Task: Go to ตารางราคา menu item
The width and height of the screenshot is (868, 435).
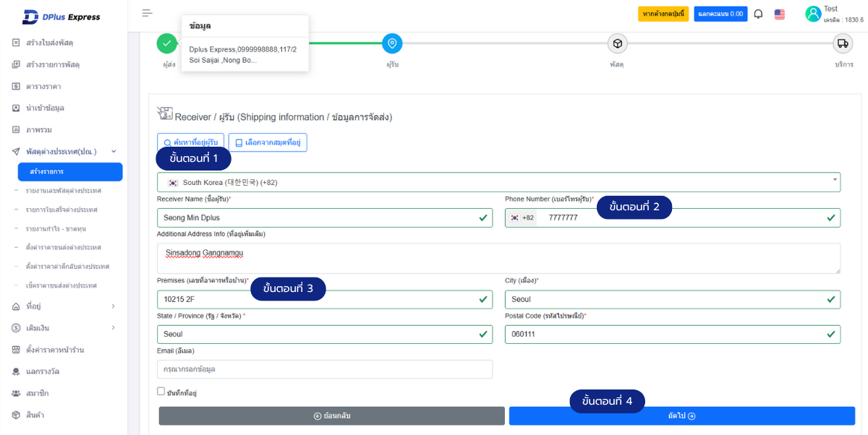Action: coord(43,87)
